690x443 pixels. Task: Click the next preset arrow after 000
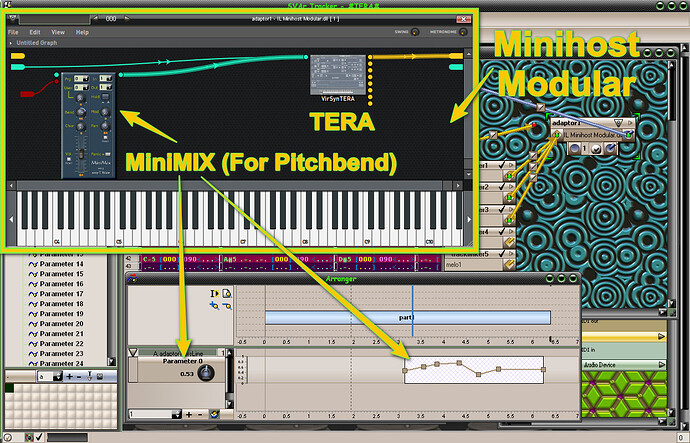coord(127,19)
